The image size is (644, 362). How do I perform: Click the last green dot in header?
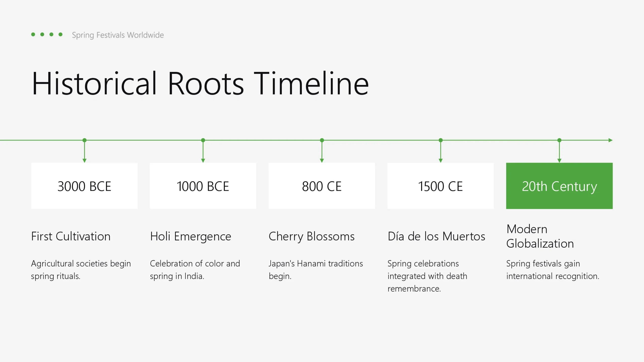coord(60,34)
